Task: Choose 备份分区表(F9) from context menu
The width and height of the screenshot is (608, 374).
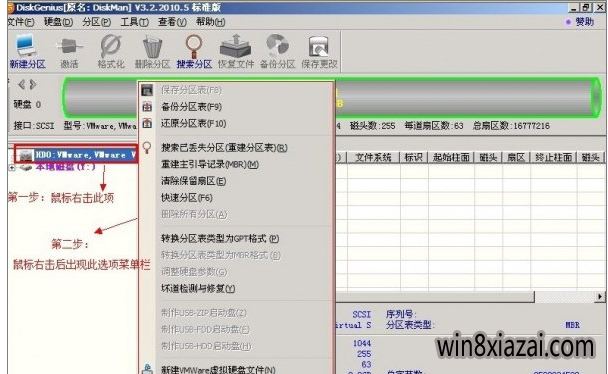Action: (x=191, y=107)
